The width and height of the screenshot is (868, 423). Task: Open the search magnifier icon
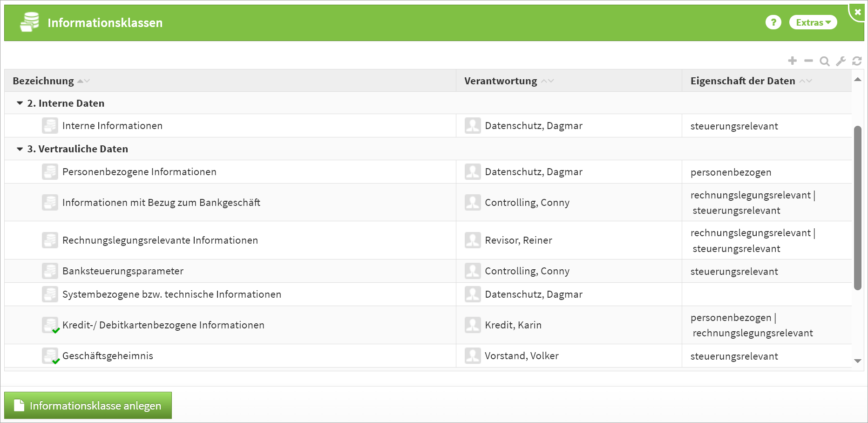pos(824,61)
